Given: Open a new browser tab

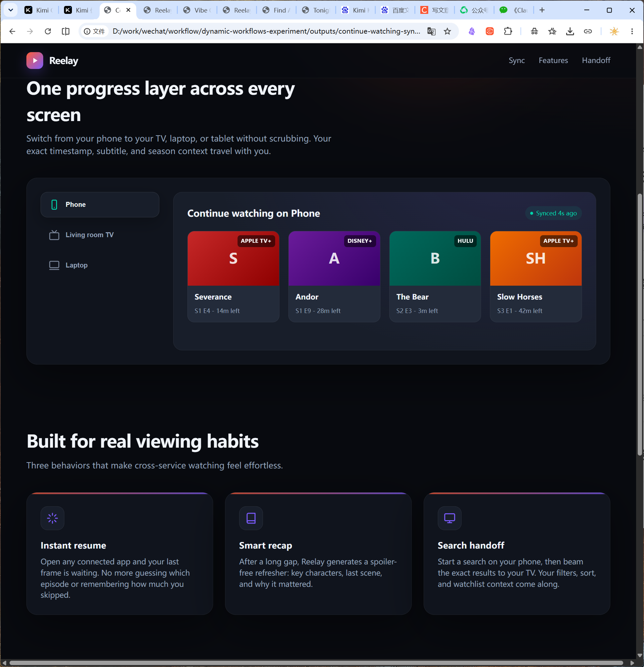Looking at the screenshot, I should tap(542, 10).
